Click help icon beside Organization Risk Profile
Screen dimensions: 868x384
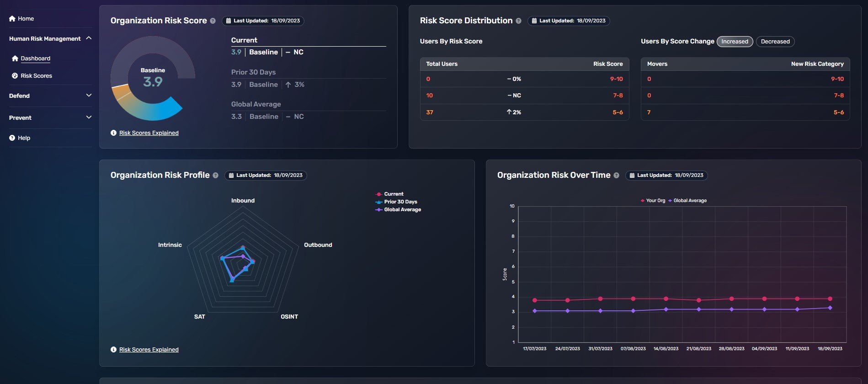tap(215, 176)
